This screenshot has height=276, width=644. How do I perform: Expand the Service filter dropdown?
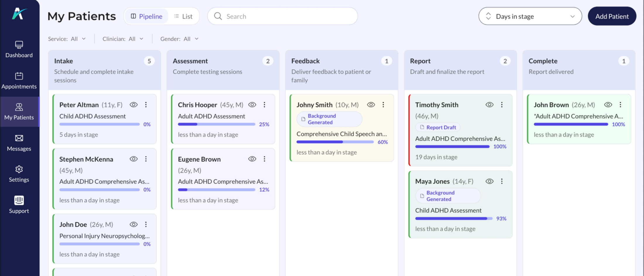67,39
